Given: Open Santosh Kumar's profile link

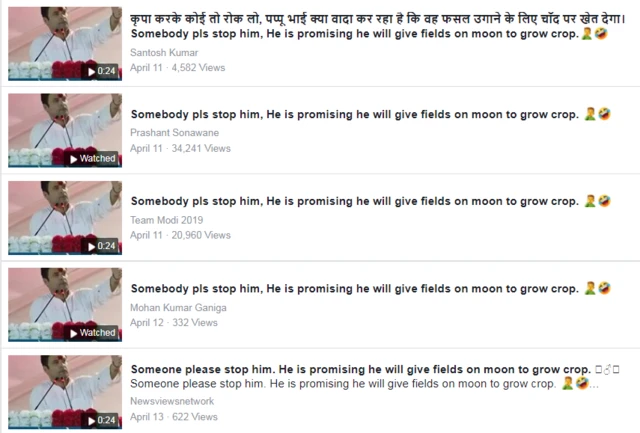Looking at the screenshot, I should point(164,53).
